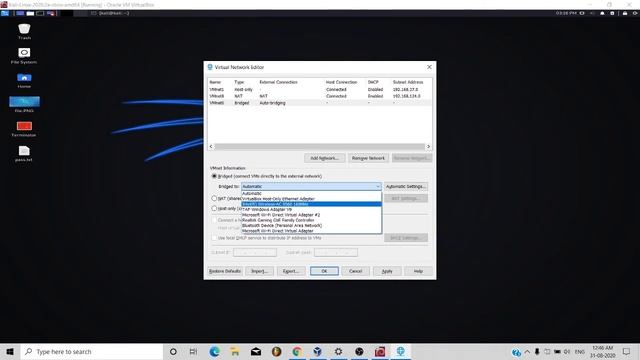Open Task View on the taskbar
Screen dimensions: 640x360
click(193, 351)
